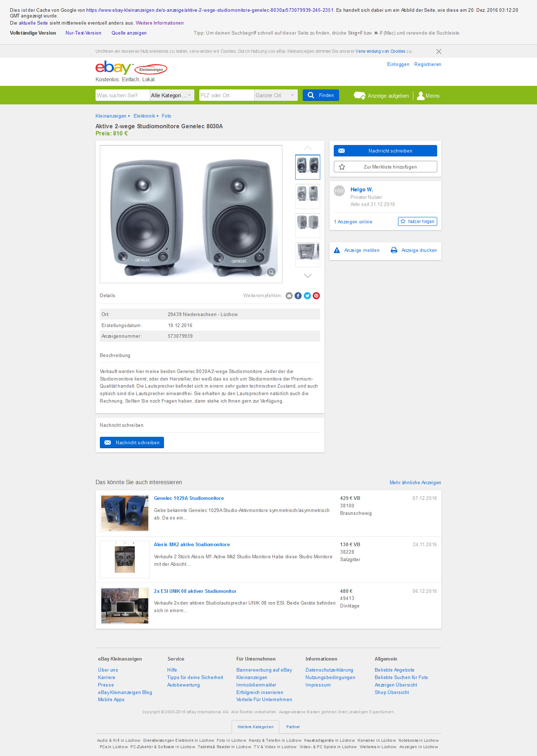
Task: Open Immobilienmakler footer link
Action: [x=256, y=685]
